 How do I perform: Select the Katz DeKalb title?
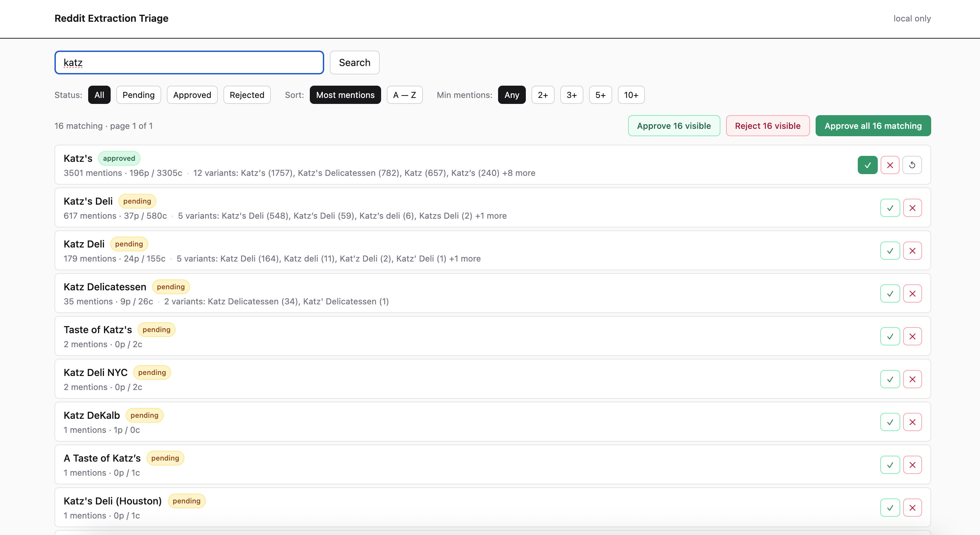(92, 415)
